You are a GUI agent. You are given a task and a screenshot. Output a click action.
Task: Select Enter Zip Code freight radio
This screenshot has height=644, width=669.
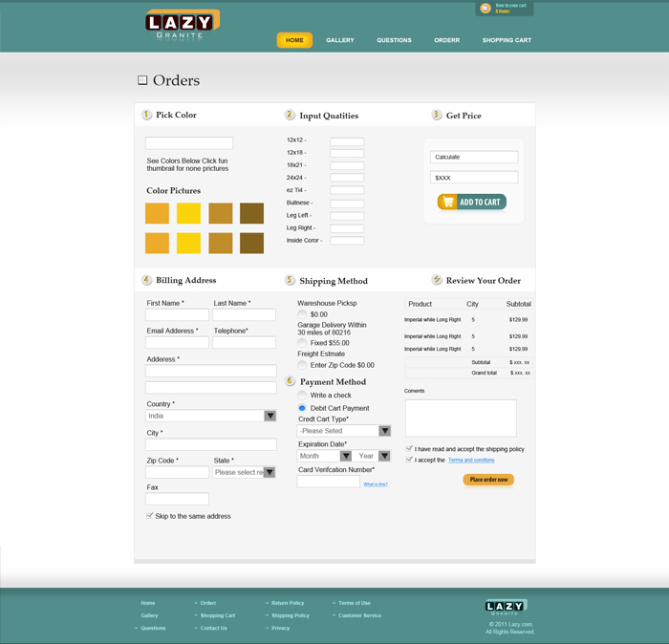click(x=302, y=365)
